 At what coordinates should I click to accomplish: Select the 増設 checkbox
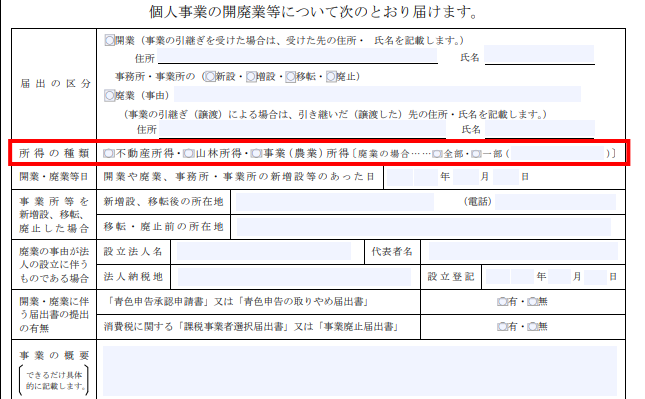(x=251, y=77)
